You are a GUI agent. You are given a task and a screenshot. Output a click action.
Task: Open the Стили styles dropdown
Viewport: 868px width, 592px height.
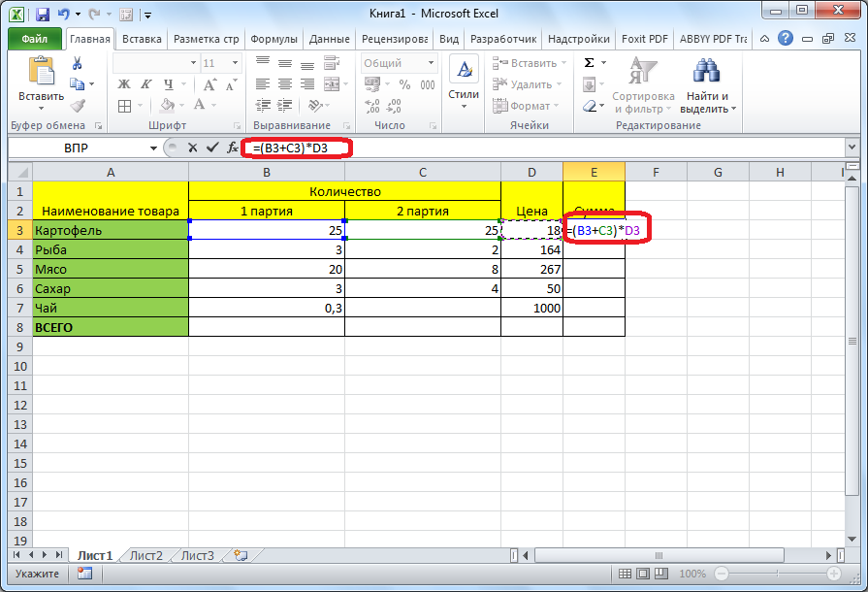(464, 85)
